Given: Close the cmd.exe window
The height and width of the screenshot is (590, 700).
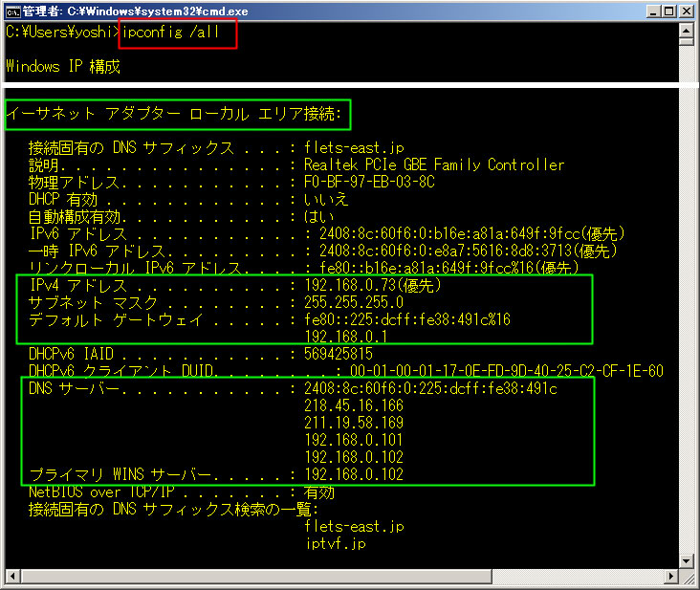Looking at the screenshot, I should [x=686, y=11].
